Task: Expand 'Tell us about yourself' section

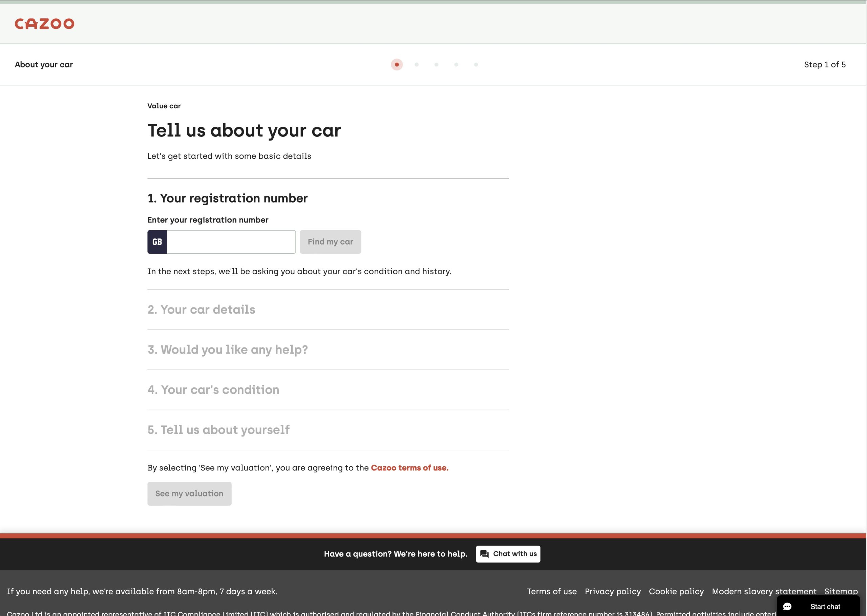Action: [218, 430]
